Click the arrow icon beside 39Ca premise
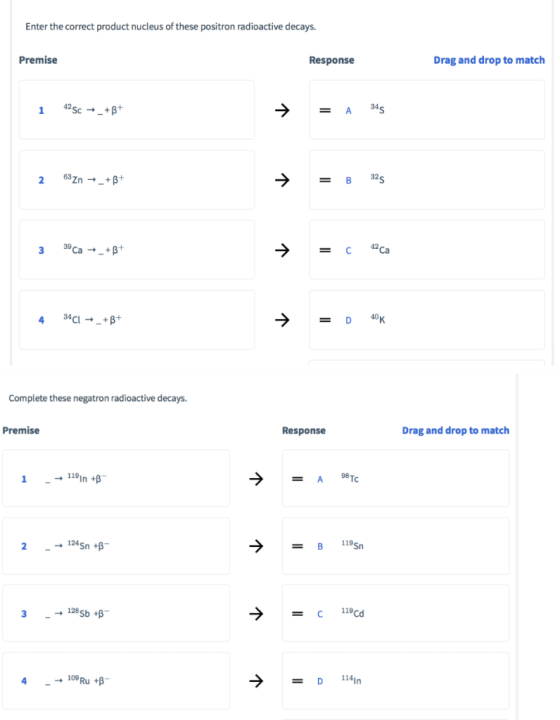The image size is (560, 720). pos(282,250)
